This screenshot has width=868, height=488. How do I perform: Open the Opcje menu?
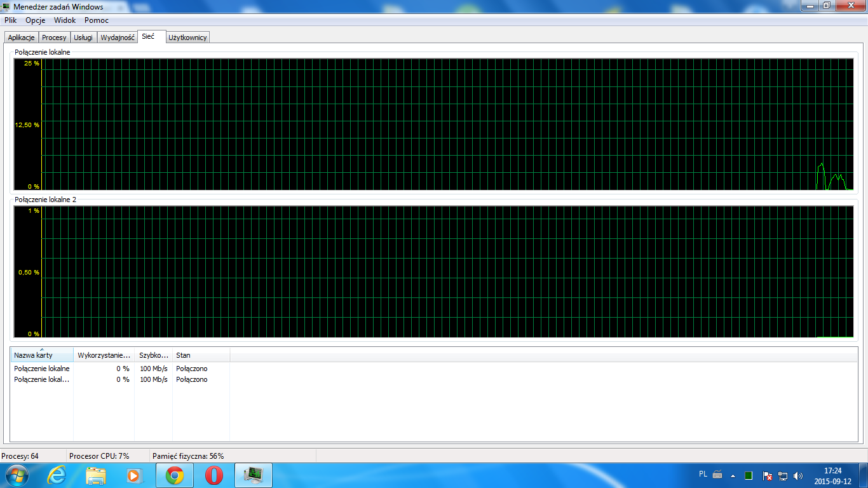35,20
